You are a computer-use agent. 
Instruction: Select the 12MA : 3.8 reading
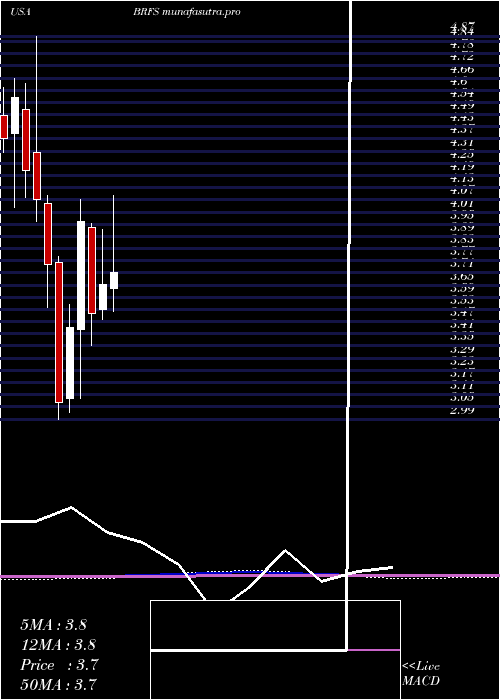coord(58,645)
